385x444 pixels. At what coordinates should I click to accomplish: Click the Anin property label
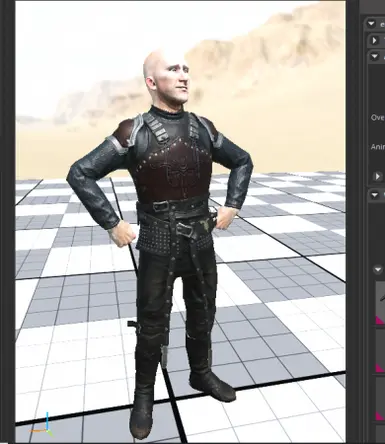(x=378, y=147)
